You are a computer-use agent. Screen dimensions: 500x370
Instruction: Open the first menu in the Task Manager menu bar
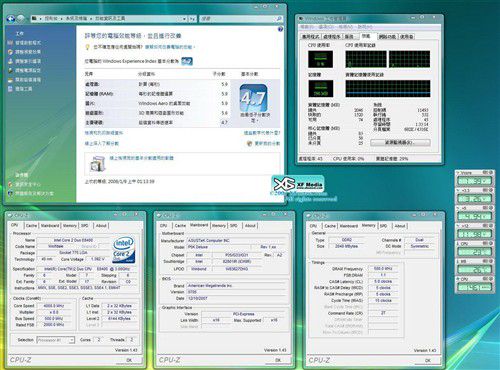pyautogui.click(x=308, y=27)
